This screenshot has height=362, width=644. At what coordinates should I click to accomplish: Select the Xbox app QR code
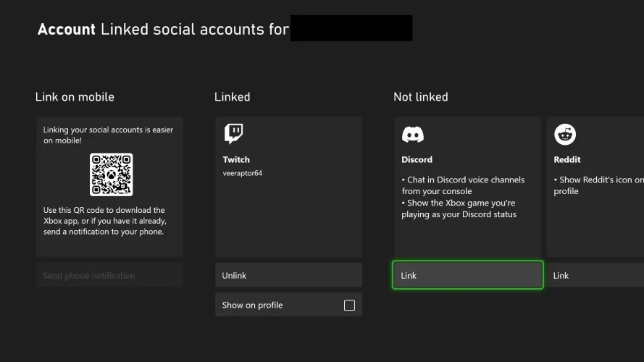coord(111,174)
